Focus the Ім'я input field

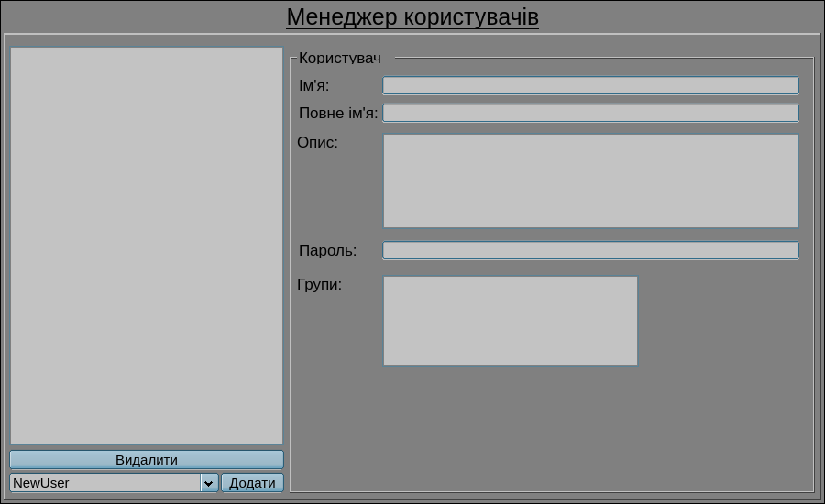pyautogui.click(x=590, y=86)
